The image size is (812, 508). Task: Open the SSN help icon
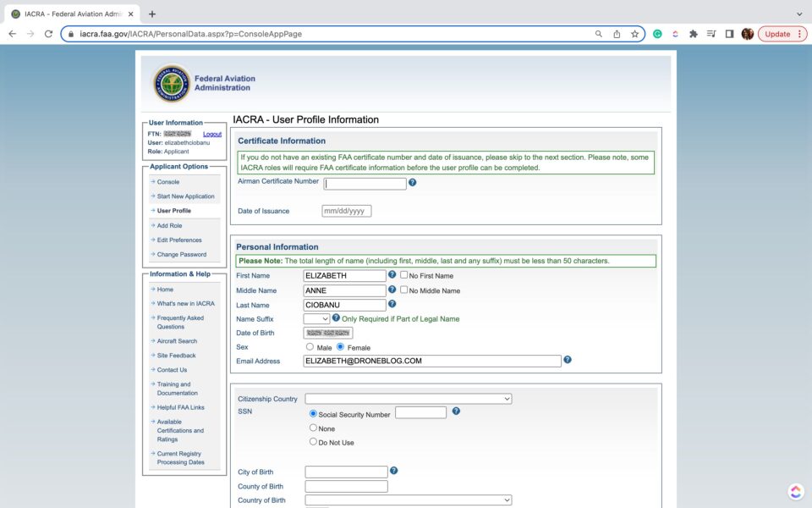[x=456, y=411]
